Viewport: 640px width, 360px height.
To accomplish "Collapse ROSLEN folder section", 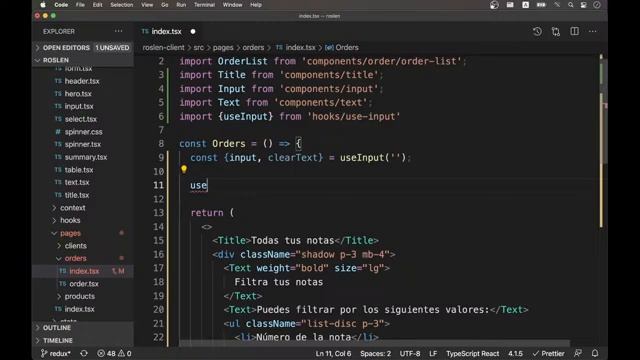I will [83, 60].
